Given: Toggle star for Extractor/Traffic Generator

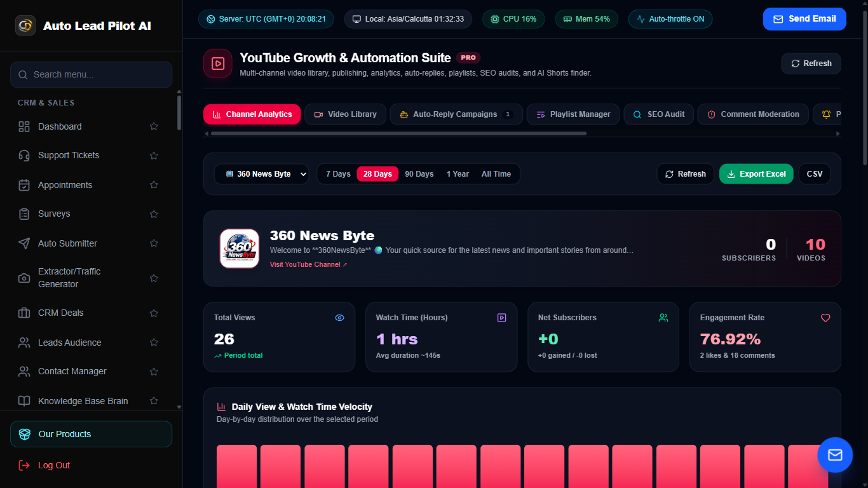Looking at the screenshot, I should click(154, 278).
